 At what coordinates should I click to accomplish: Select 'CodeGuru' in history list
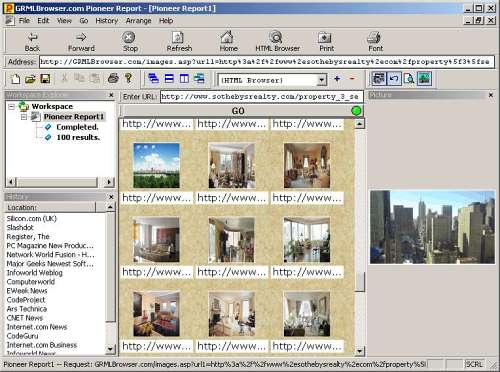[x=22, y=336]
